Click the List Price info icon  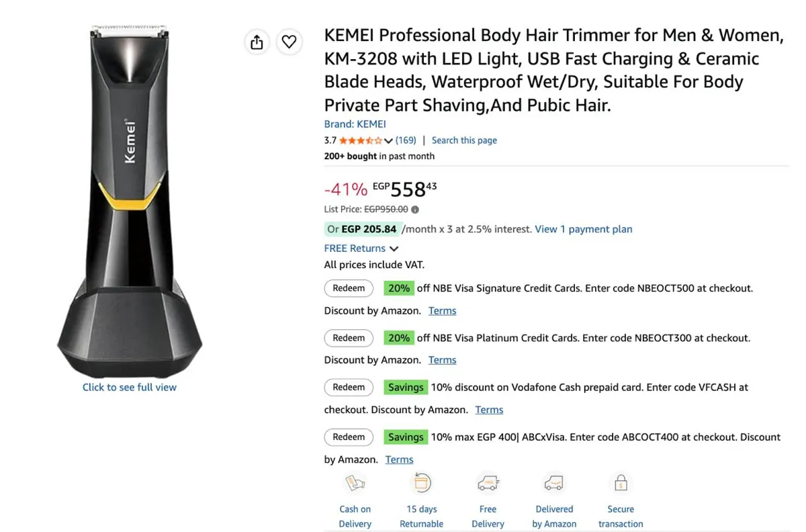tap(415, 210)
